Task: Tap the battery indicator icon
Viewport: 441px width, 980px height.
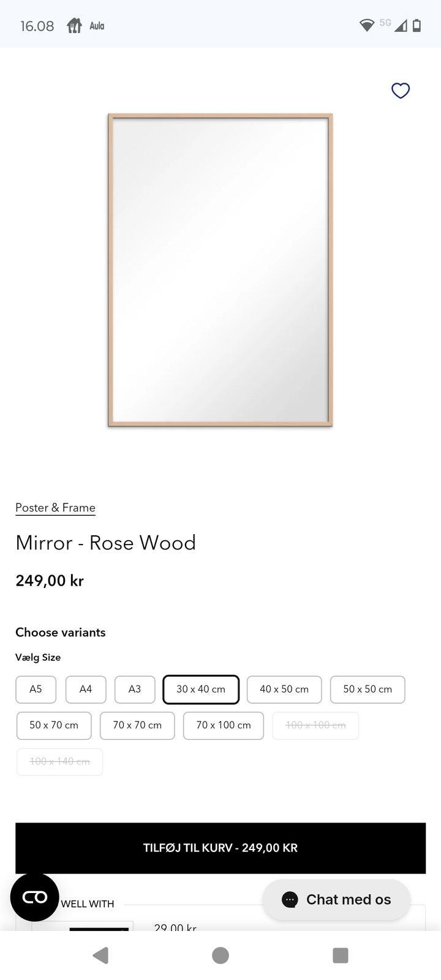Action: point(417,25)
